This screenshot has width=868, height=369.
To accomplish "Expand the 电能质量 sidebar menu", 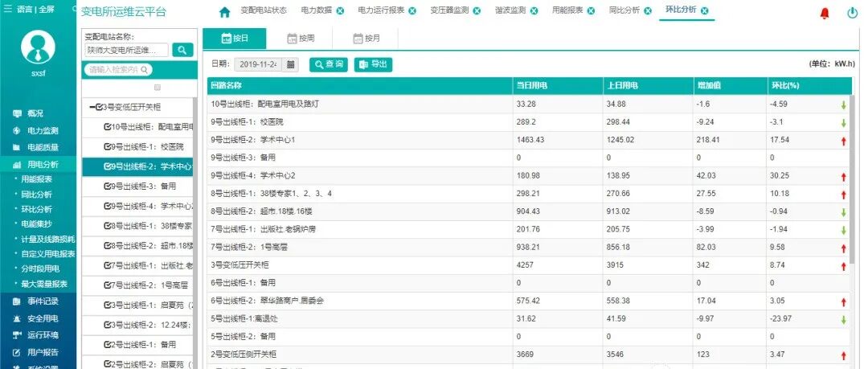I will coord(39,148).
